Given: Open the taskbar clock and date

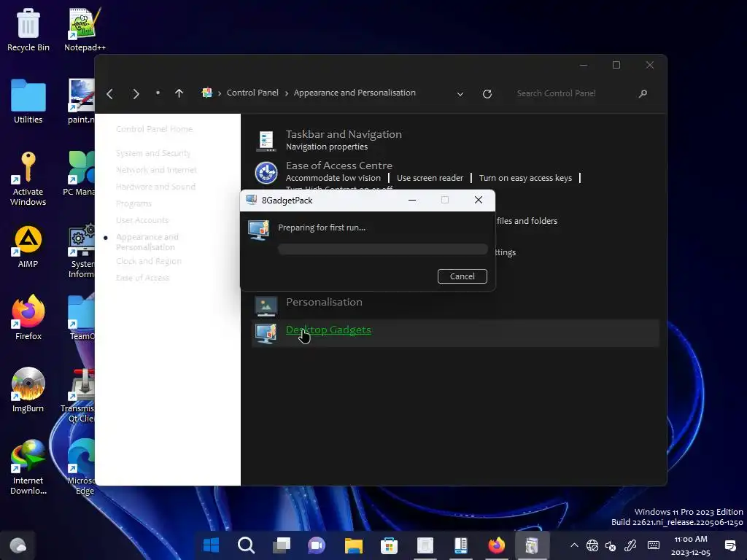Looking at the screenshot, I should [x=691, y=545].
